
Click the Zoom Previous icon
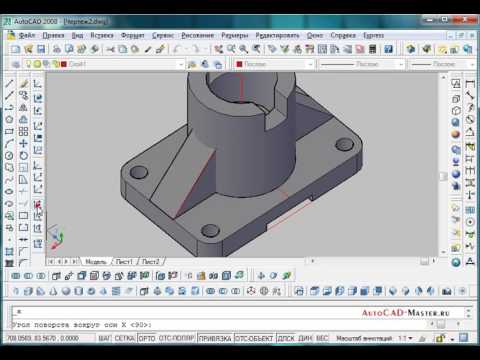(256, 49)
